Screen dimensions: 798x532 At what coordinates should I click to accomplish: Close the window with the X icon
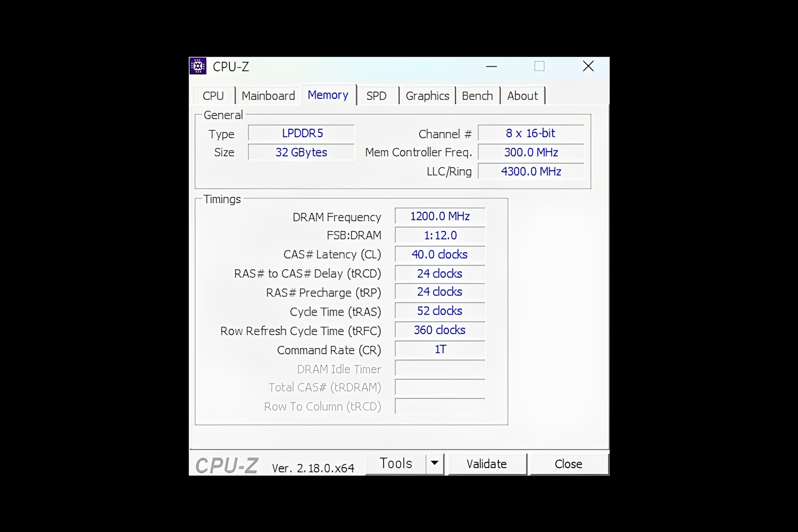click(x=588, y=66)
